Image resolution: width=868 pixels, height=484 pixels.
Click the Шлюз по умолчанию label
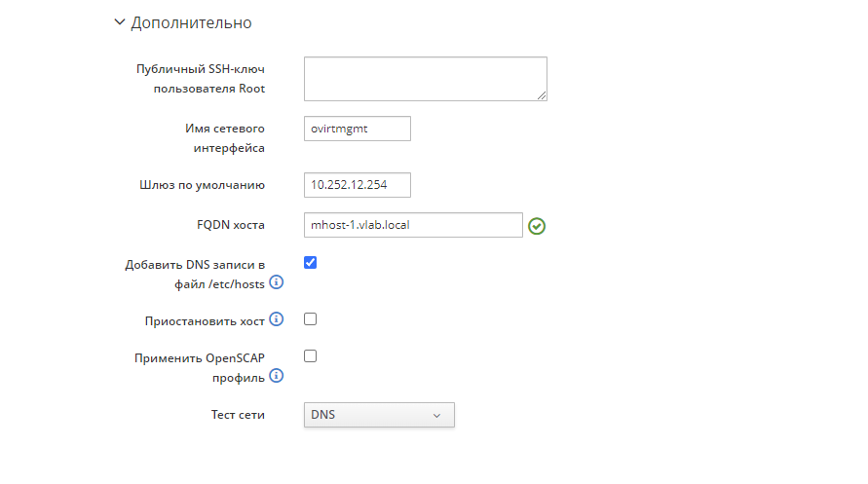(x=202, y=185)
